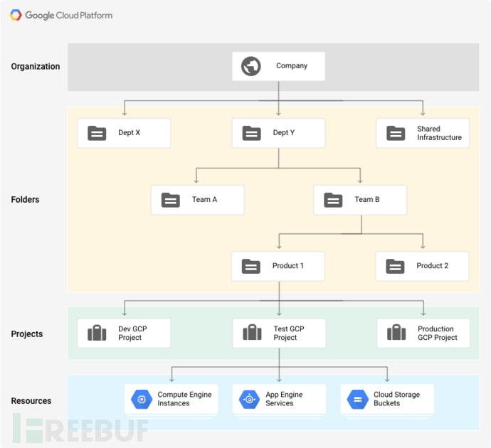This screenshot has height=448, width=491.
Task: Click the folder icon beside Product 1
Action: (x=250, y=267)
